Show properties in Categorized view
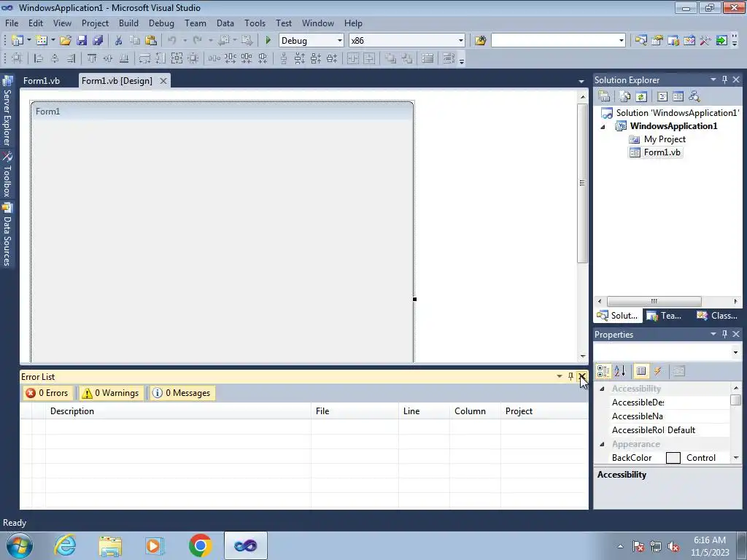This screenshot has height=560, width=747. pos(603,371)
